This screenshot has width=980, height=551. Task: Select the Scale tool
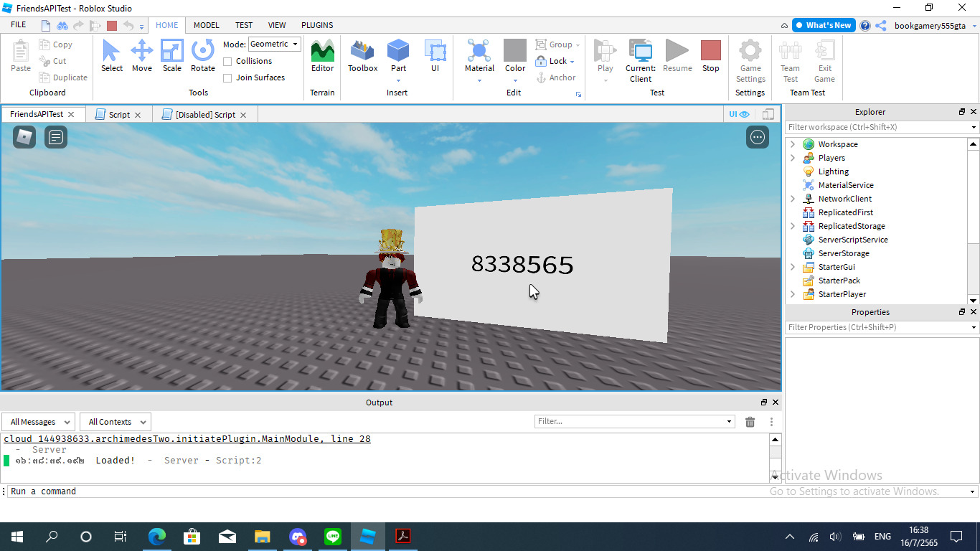(x=171, y=56)
